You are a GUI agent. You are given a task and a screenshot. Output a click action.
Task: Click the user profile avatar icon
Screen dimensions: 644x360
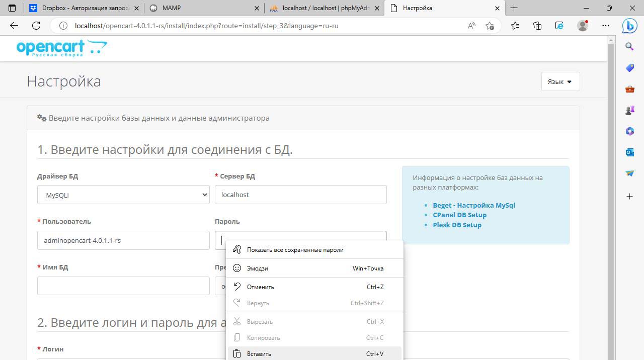(583, 26)
